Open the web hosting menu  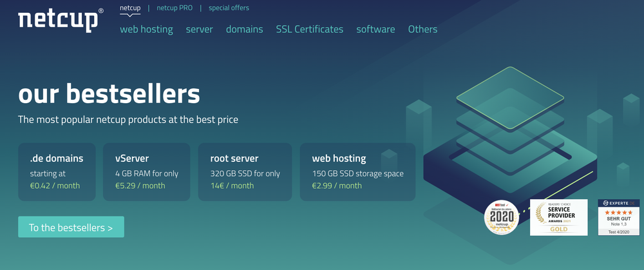(x=146, y=29)
